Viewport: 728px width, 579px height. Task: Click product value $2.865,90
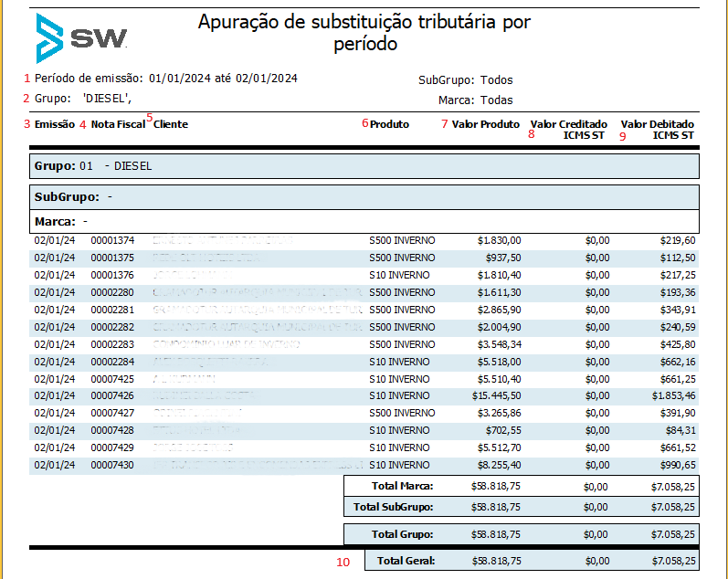click(x=499, y=310)
